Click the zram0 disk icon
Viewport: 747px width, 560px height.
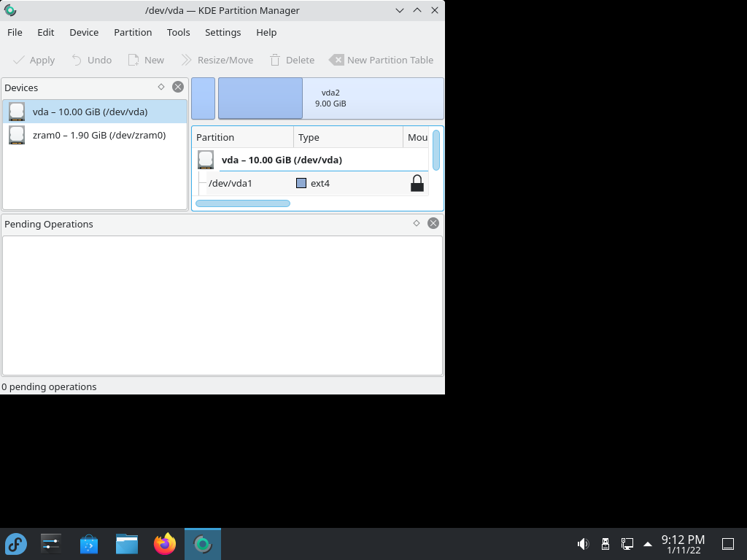pos(17,135)
